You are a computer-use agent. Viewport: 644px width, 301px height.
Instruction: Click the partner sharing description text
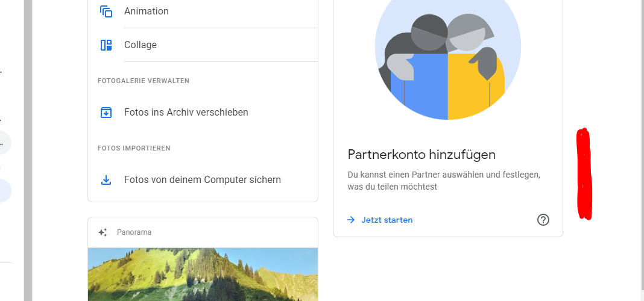(x=444, y=181)
